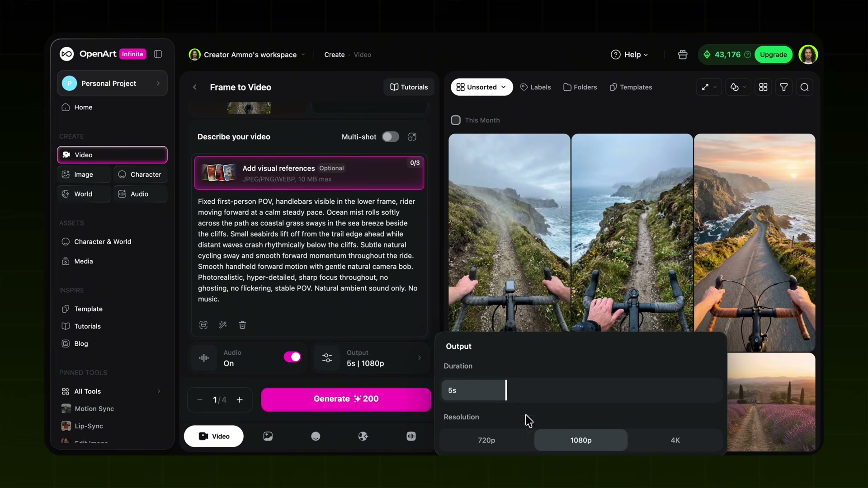Click the Generate 200 button

346,399
